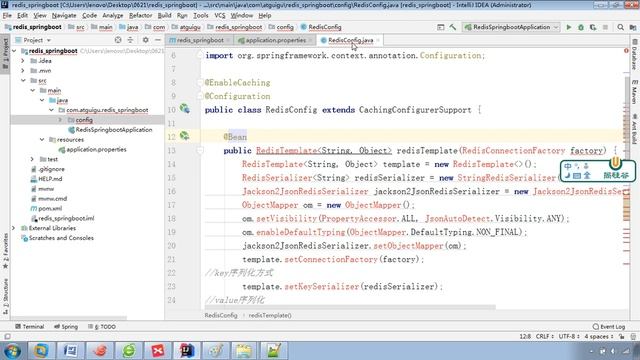Open the Favorites side tool window
This screenshot has height=360, width=640.
5,251
